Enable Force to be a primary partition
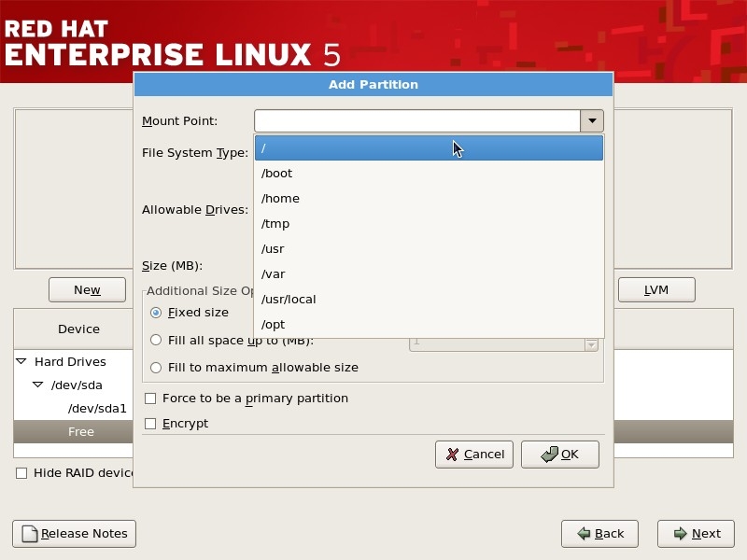Screen dimensions: 747x560 coord(150,399)
